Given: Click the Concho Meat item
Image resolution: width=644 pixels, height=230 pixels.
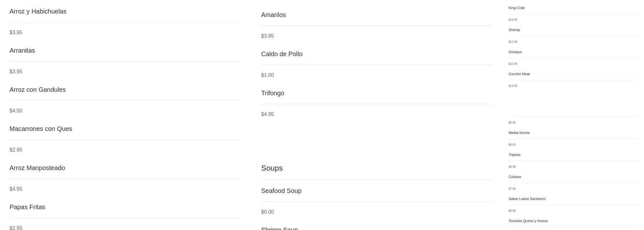Looking at the screenshot, I should point(519,74).
